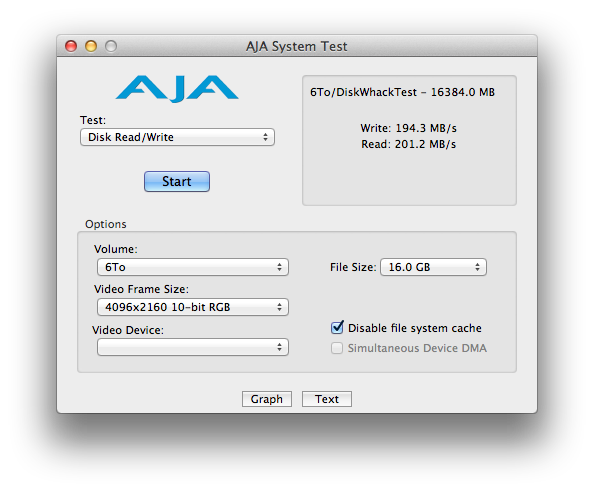Change the File Size from 16.0 GB
This screenshot has width=594, height=492.
point(433,267)
